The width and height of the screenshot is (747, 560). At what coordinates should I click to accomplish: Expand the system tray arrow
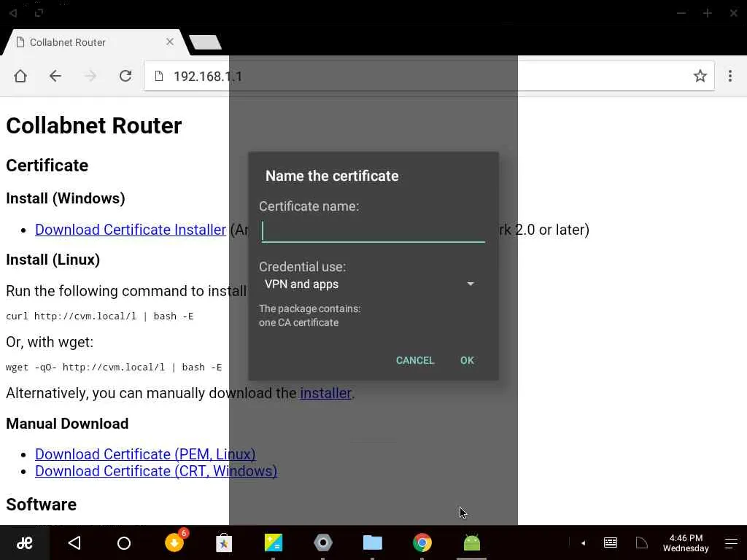[583, 542]
